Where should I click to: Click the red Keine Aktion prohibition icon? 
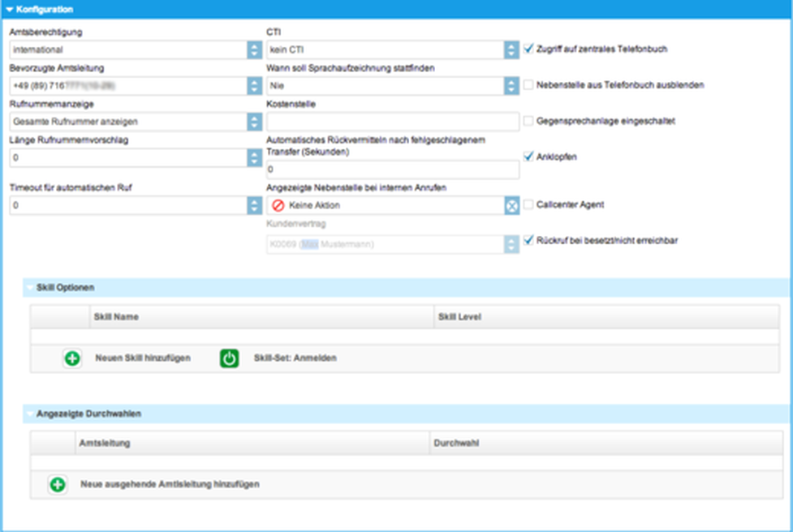click(278, 206)
